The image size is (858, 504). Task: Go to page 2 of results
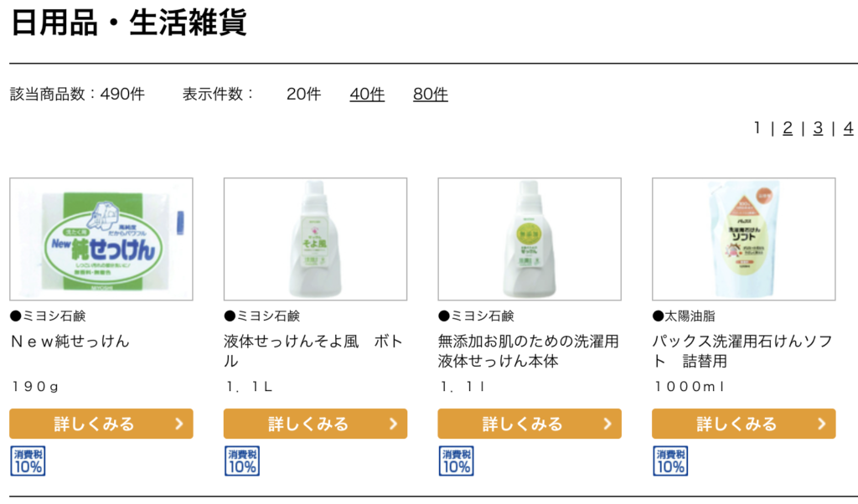point(788,128)
